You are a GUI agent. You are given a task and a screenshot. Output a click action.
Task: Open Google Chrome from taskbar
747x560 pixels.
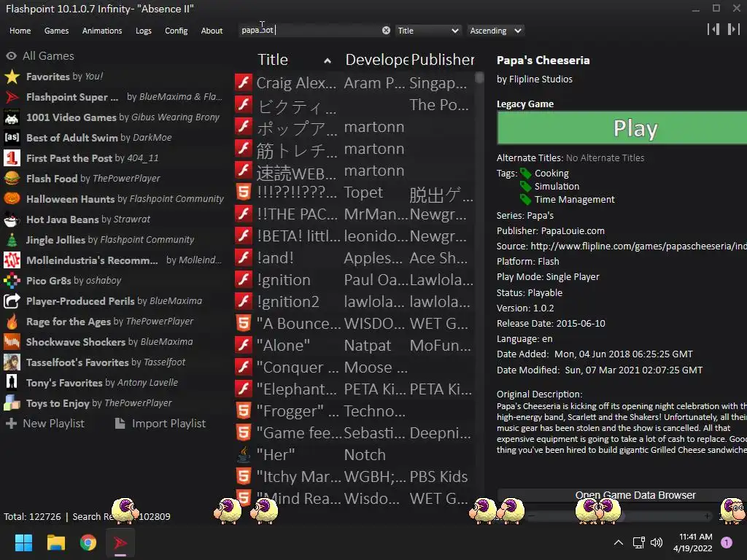click(x=88, y=542)
